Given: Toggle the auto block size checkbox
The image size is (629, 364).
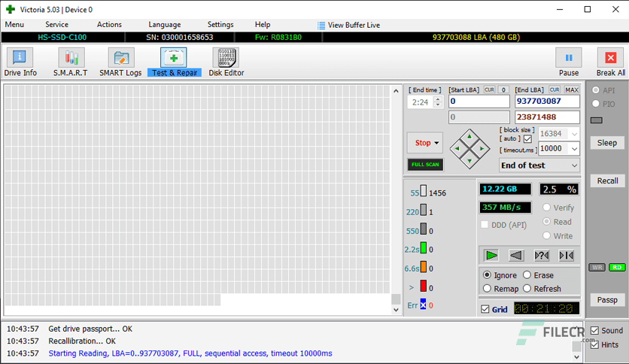Looking at the screenshot, I should (527, 139).
